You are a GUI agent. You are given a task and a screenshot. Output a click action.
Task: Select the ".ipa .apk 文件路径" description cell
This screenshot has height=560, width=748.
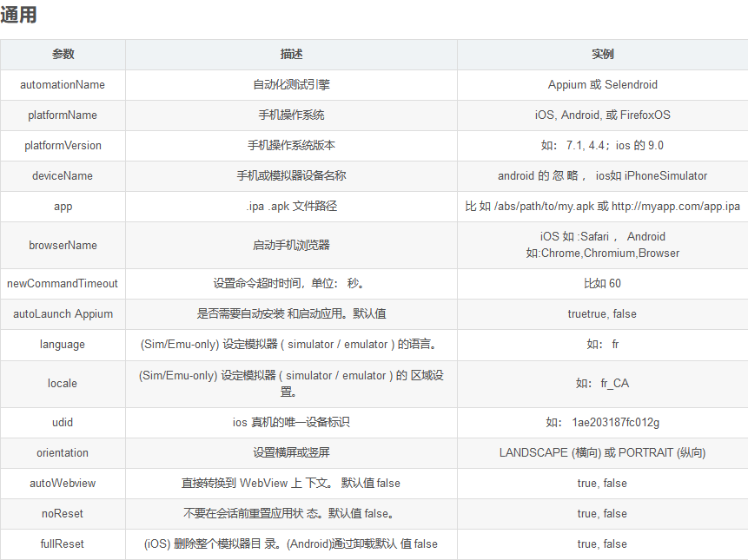(292, 207)
